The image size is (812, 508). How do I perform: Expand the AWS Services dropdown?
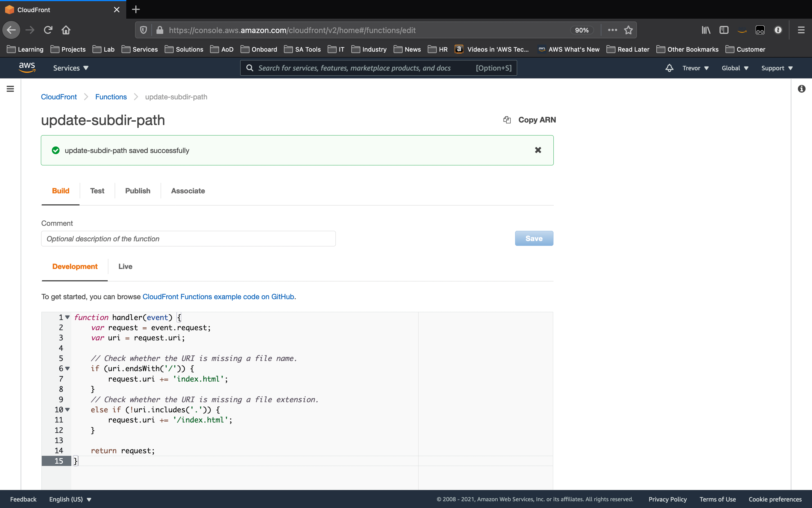[71, 68]
